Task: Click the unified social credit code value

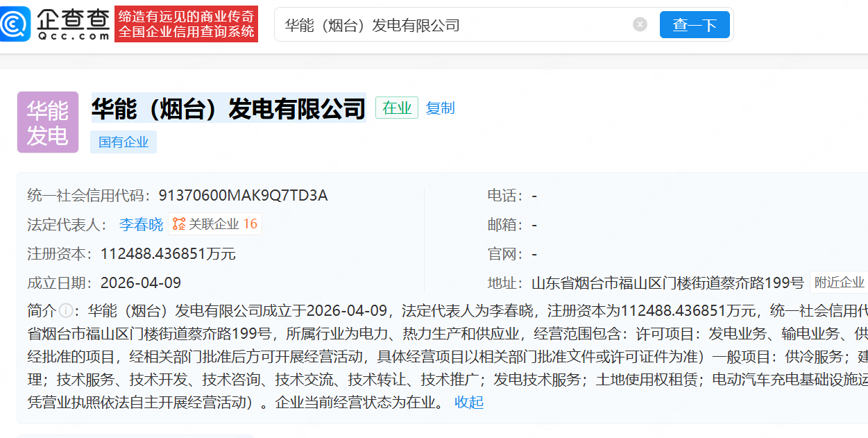Action: pos(243,196)
